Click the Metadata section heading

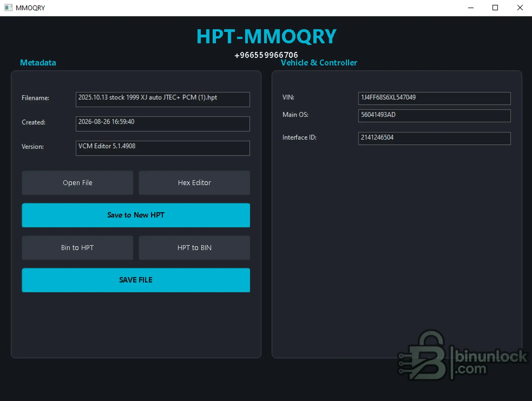38,63
